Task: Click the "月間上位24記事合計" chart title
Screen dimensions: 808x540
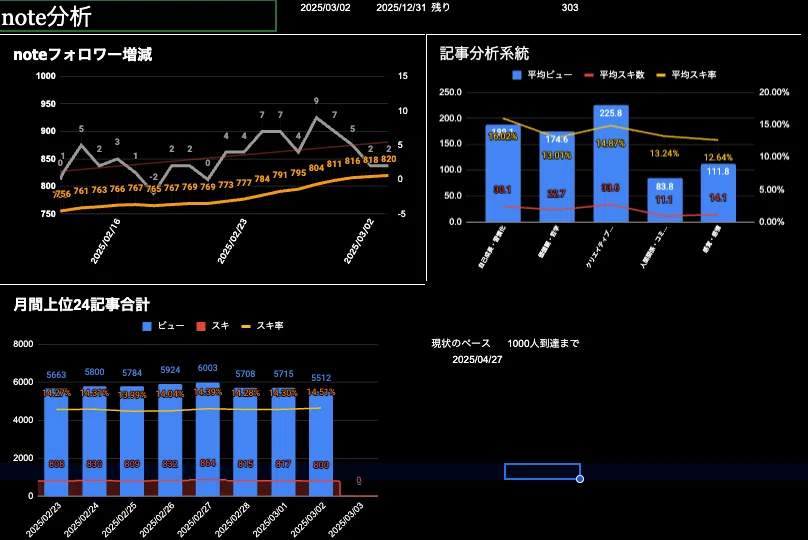Action: click(81, 305)
